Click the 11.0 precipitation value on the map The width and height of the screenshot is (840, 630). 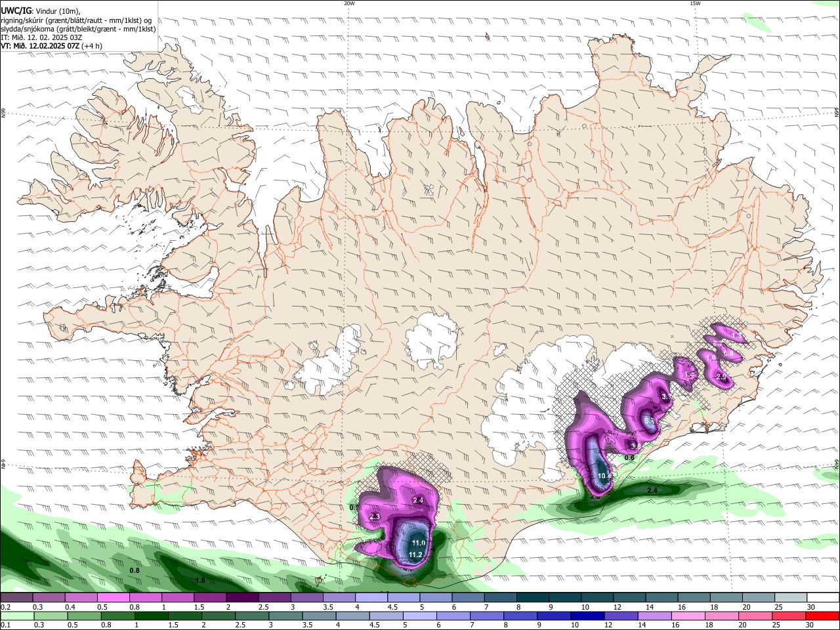[418, 543]
